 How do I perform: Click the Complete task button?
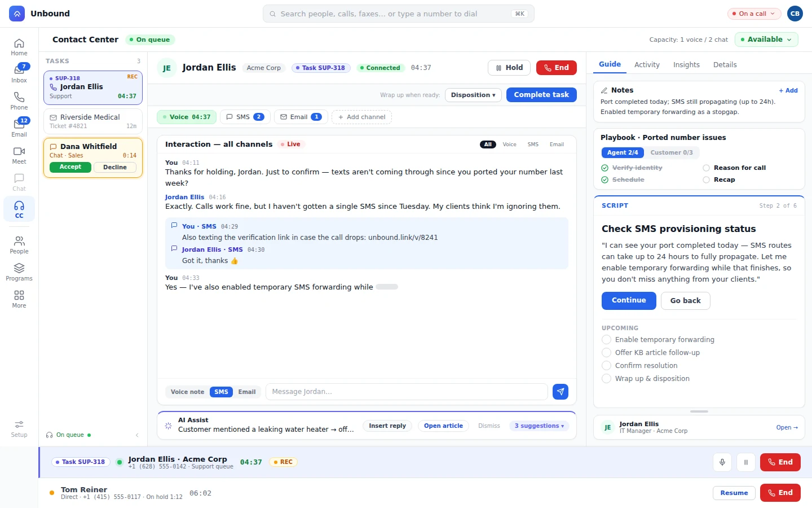coord(541,95)
